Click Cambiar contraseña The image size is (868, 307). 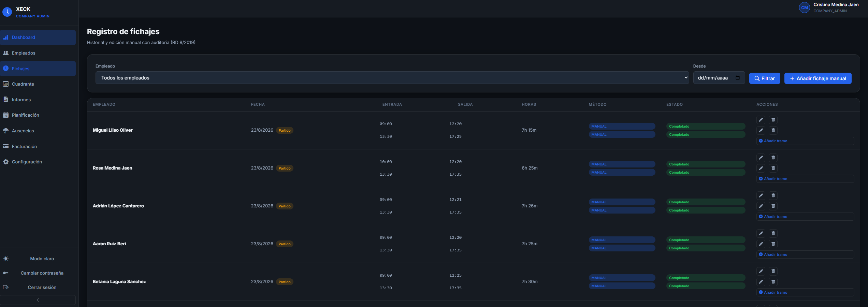[38, 273]
